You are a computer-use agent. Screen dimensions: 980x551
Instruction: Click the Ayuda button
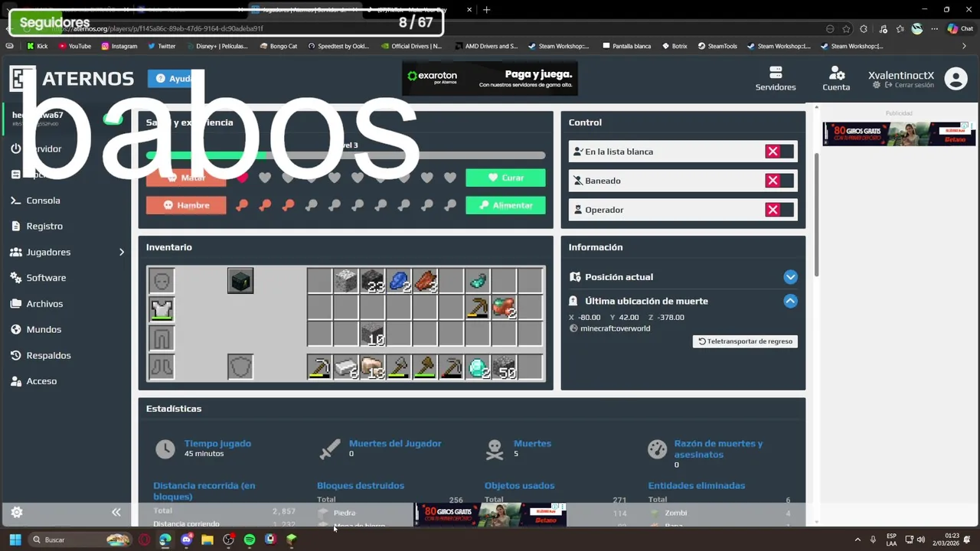(x=175, y=78)
